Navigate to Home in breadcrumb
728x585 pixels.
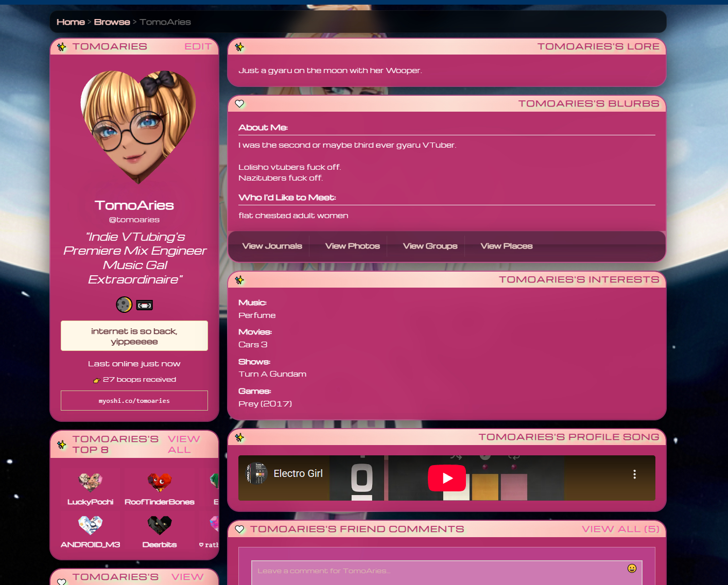[x=71, y=22]
